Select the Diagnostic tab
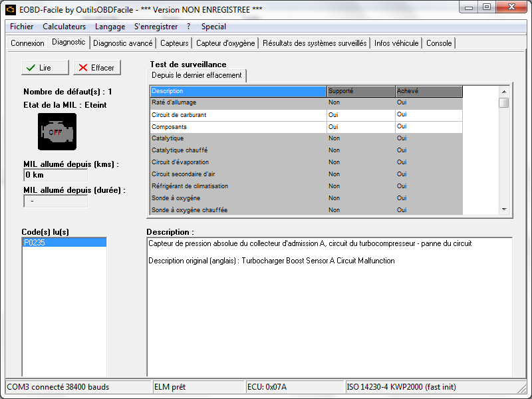Viewport: 532px width, 399px height. point(68,42)
